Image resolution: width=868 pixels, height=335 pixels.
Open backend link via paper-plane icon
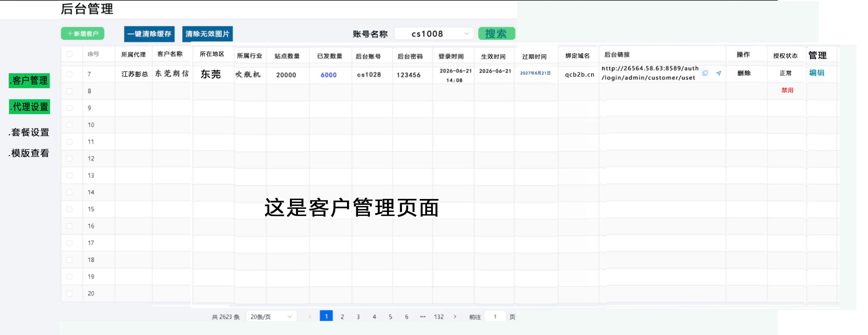click(718, 73)
